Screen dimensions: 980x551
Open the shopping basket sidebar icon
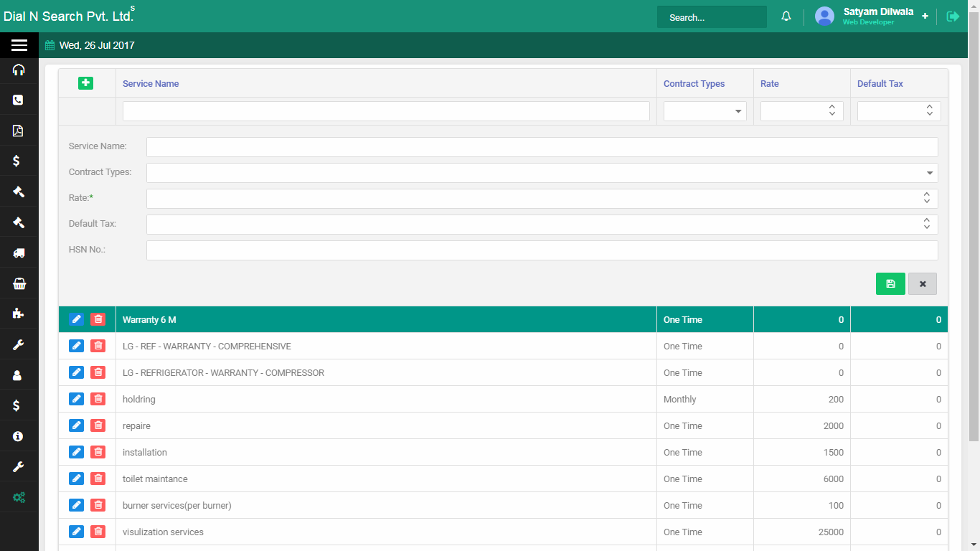19,283
